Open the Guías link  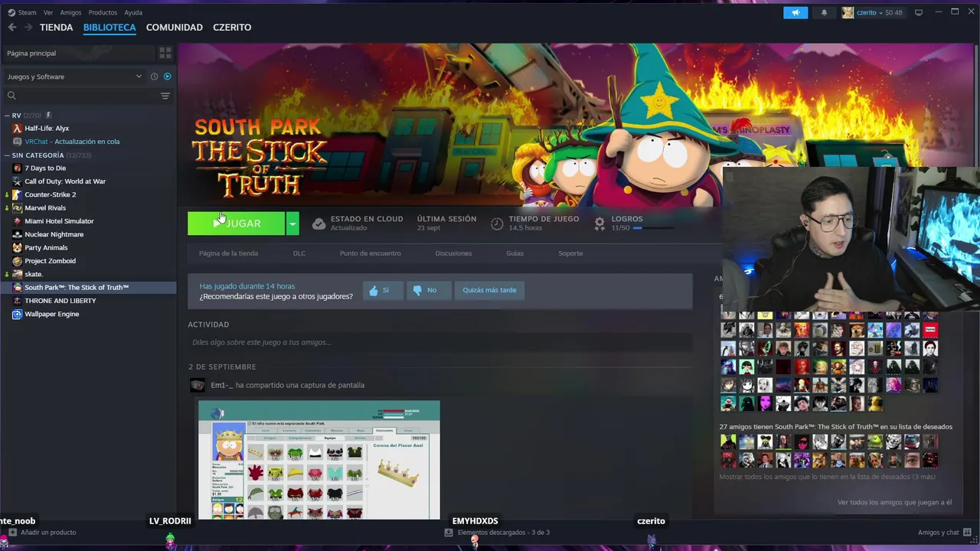point(514,253)
